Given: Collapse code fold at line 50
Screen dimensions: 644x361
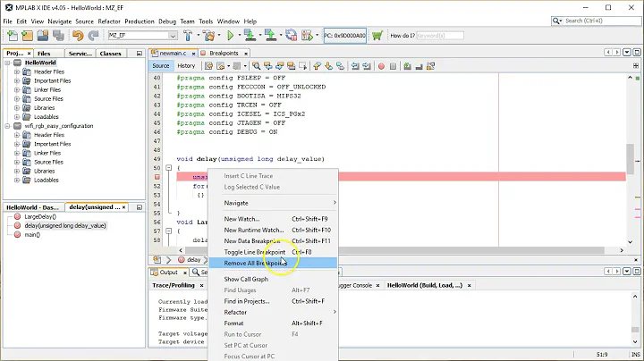Looking at the screenshot, I should tap(168, 168).
